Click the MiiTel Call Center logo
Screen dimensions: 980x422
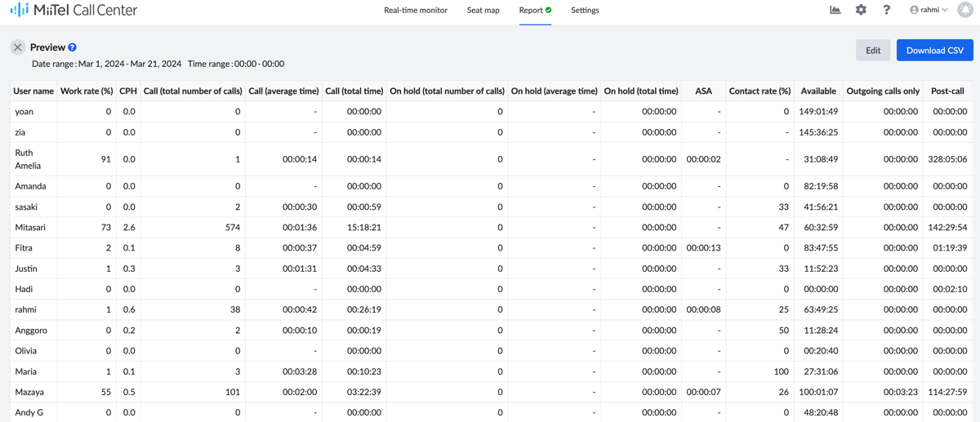(73, 11)
